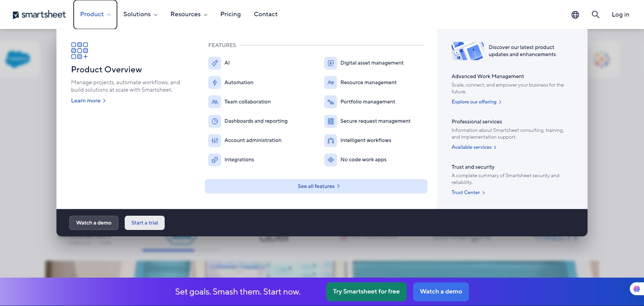Viewport: 644px width, 306px height.
Task: Click the search magnifier icon
Action: coord(595,15)
